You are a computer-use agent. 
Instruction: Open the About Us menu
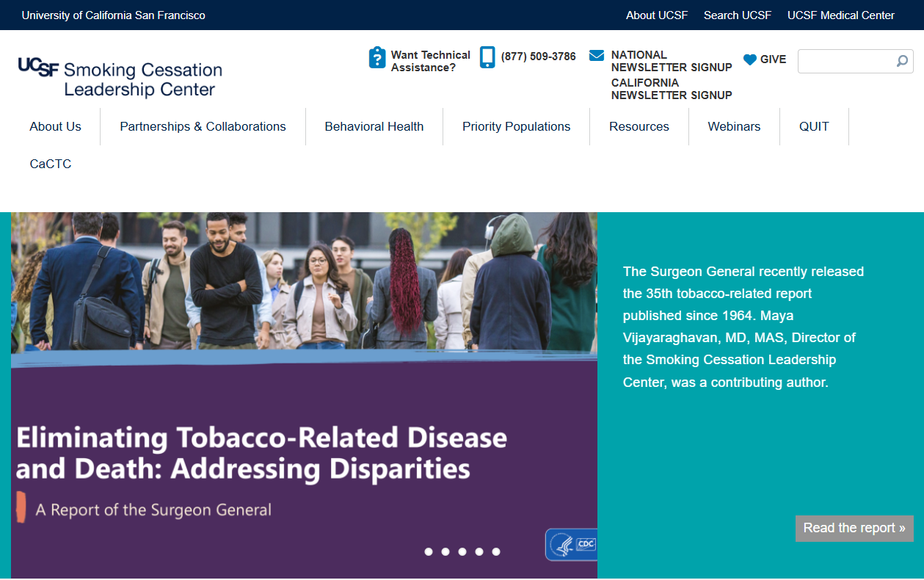(55, 126)
